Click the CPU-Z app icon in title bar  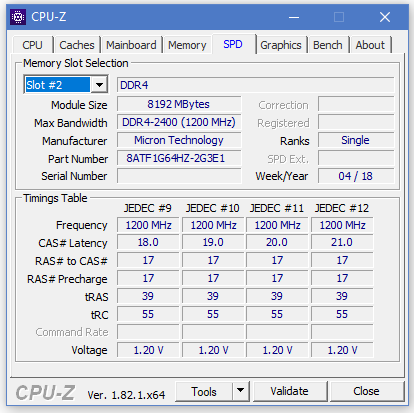coord(18,17)
